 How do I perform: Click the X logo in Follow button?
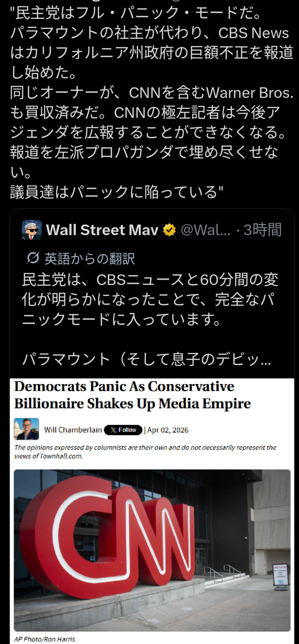[x=114, y=430]
